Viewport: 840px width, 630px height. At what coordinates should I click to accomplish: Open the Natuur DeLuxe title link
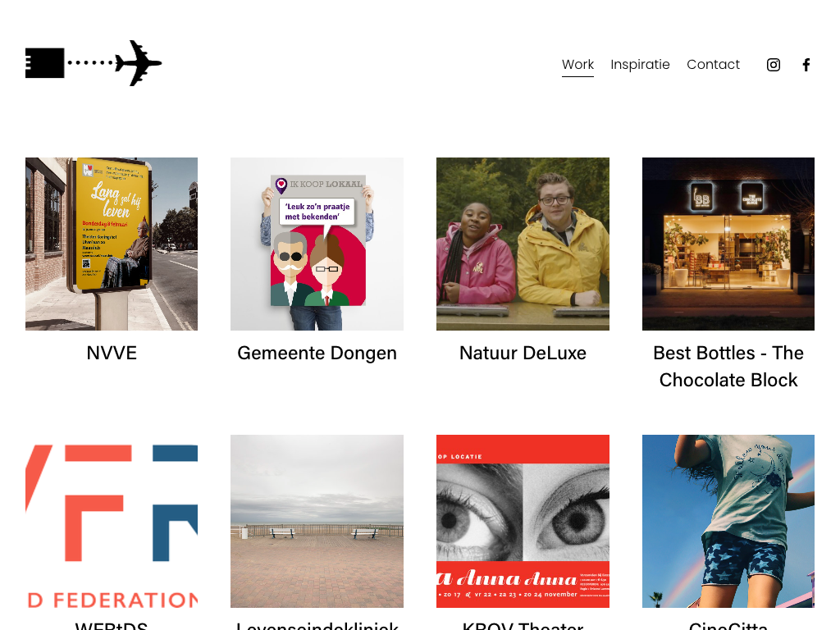pos(523,353)
